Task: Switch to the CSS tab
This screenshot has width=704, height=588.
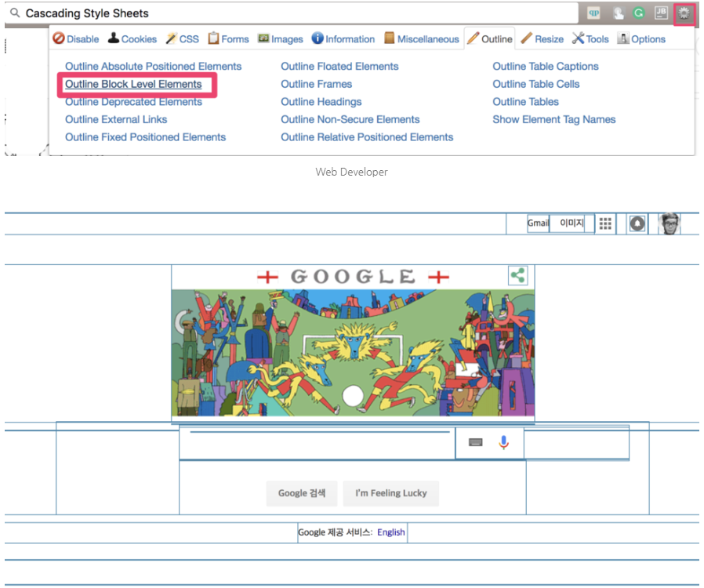Action: coord(183,39)
